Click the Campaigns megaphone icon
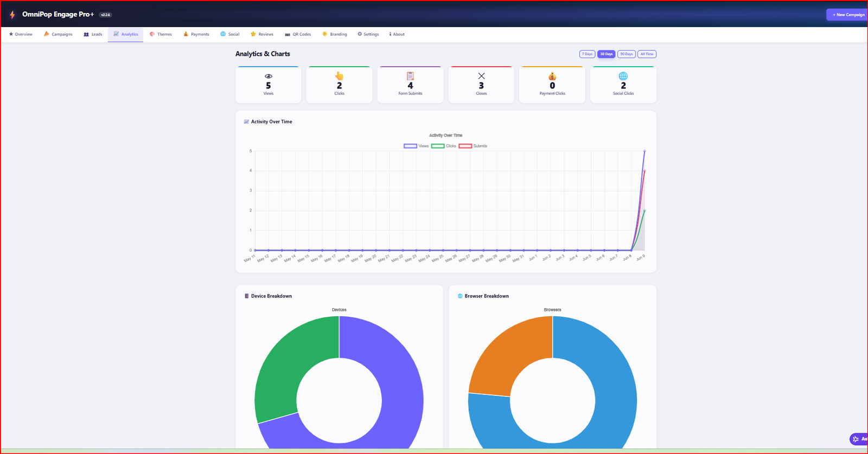The height and width of the screenshot is (454, 868). point(47,34)
